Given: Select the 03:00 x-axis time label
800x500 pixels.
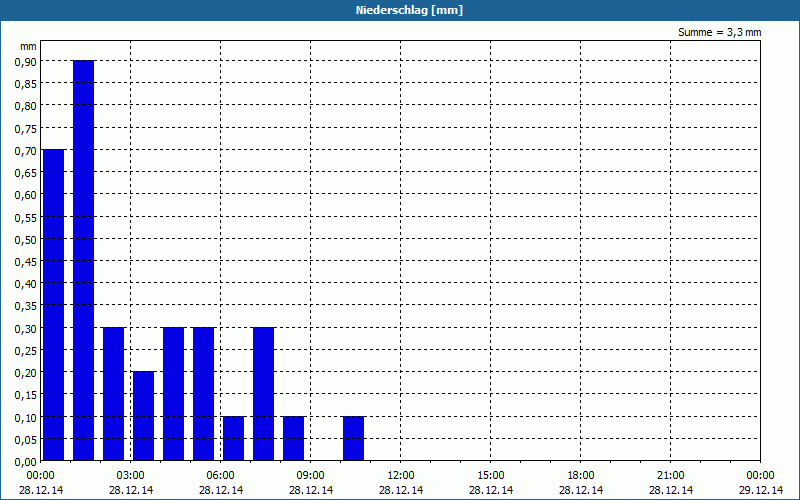Looking at the screenshot, I should pos(131,476).
